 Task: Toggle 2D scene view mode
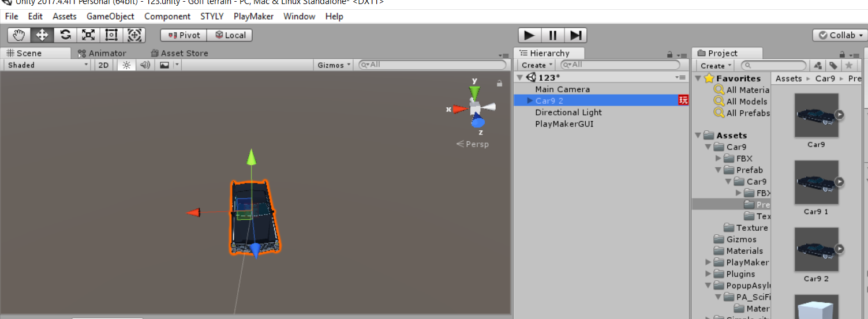[103, 65]
